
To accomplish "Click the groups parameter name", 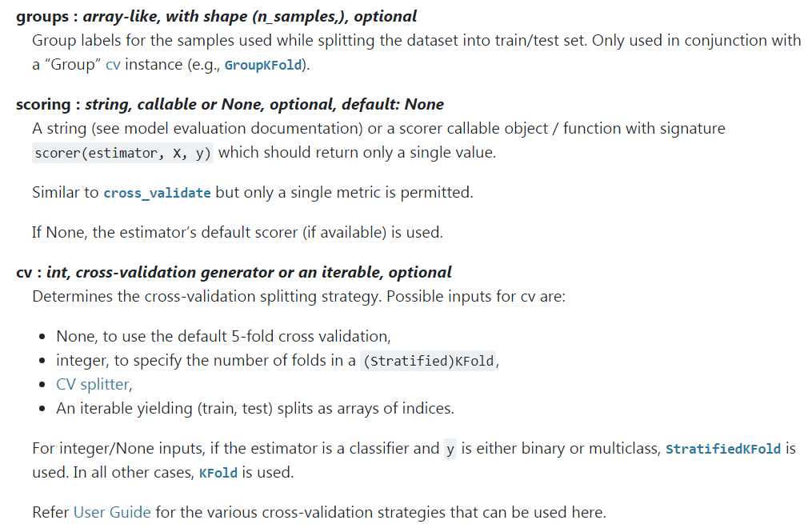I will click(42, 17).
